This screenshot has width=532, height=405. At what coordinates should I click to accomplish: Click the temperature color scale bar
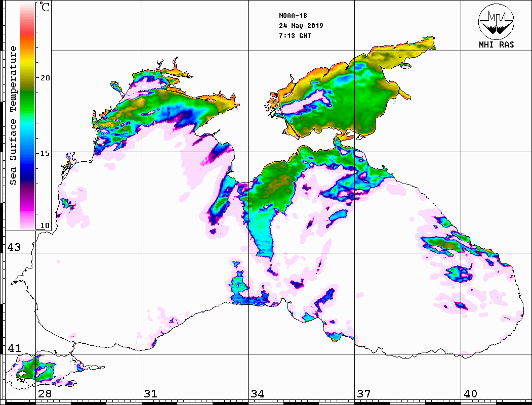pyautogui.click(x=27, y=116)
